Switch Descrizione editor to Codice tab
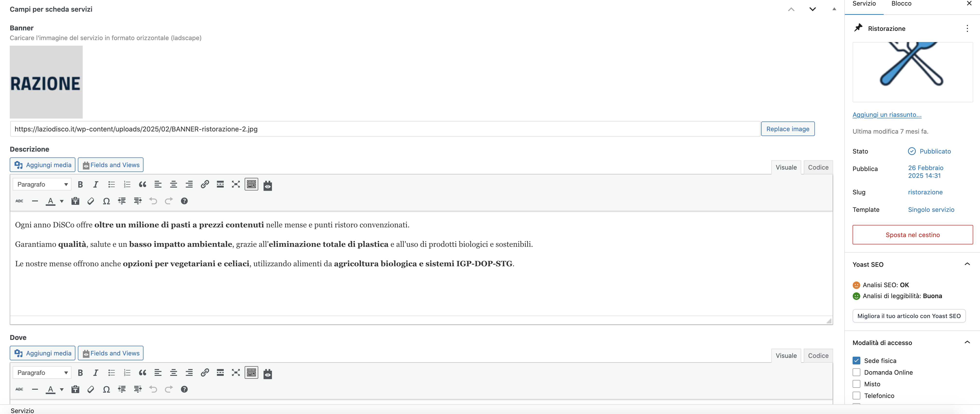 [x=818, y=167]
